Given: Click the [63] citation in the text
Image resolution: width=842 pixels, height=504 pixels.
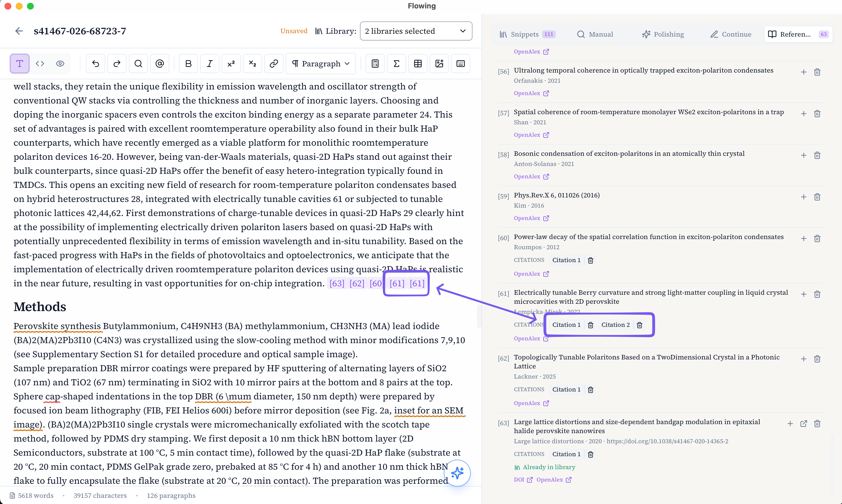Looking at the screenshot, I should click(337, 283).
